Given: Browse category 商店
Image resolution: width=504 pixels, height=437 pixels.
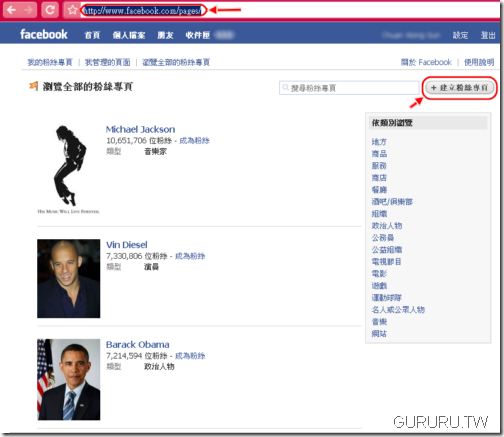Looking at the screenshot, I should pyautogui.click(x=379, y=178).
